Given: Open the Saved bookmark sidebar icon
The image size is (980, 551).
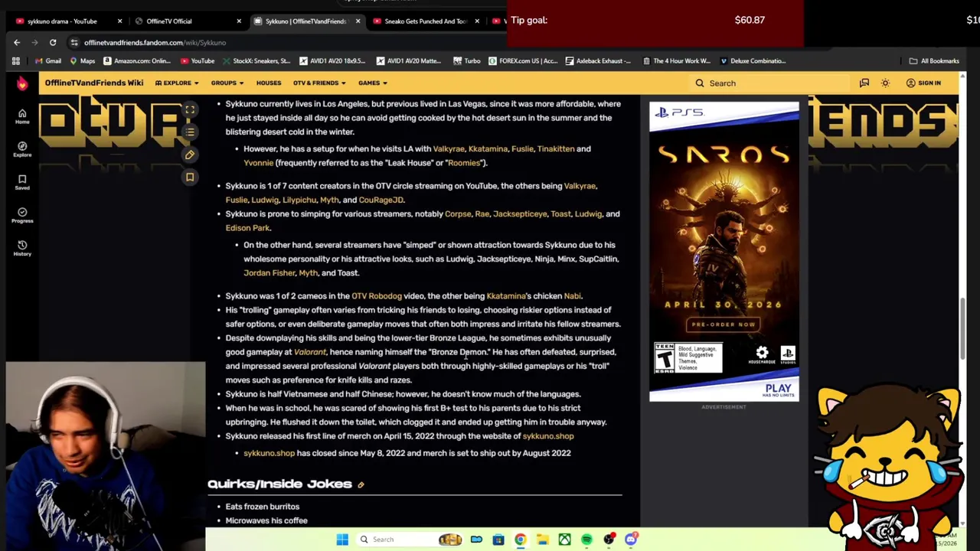Looking at the screenshot, I should click(x=22, y=182).
